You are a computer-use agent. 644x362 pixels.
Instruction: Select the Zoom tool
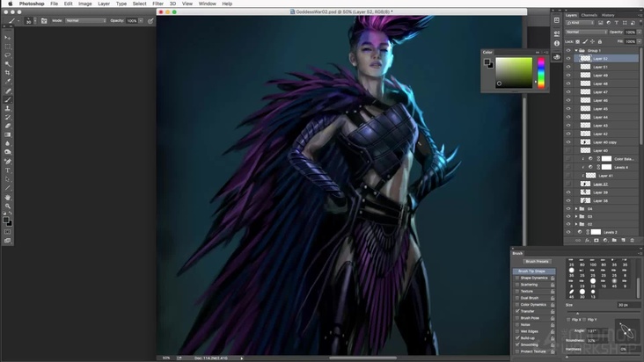coord(7,206)
